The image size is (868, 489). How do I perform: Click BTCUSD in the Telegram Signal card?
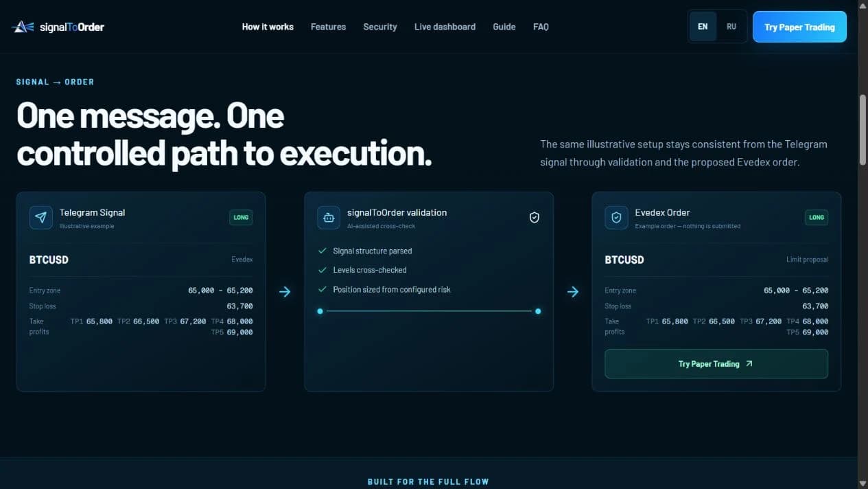[x=49, y=260]
